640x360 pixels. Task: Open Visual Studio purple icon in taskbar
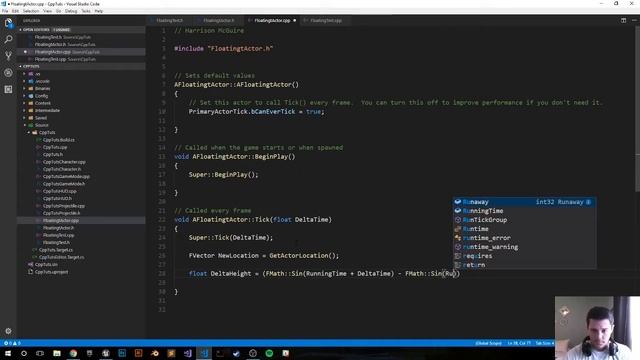(x=187, y=353)
